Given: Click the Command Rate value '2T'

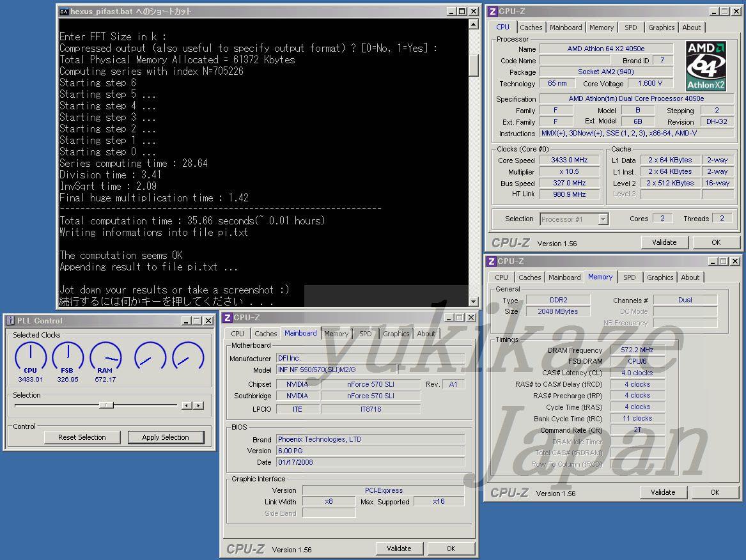Looking at the screenshot, I should (x=637, y=430).
